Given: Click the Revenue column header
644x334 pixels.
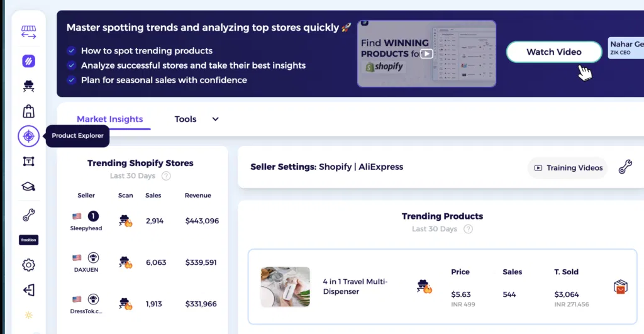Looking at the screenshot, I should (x=197, y=196).
